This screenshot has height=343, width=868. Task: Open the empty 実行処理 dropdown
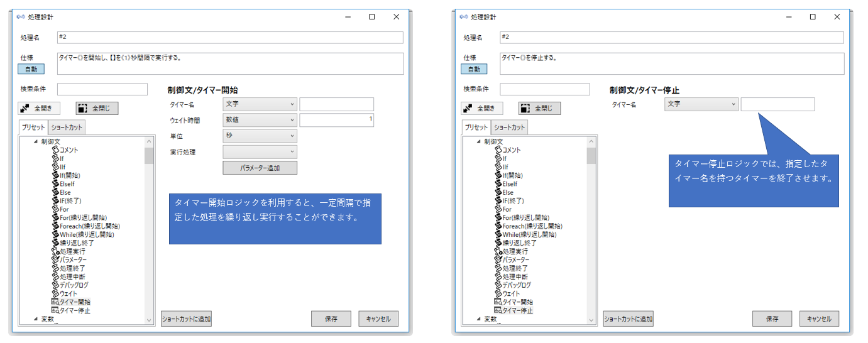[x=260, y=151]
